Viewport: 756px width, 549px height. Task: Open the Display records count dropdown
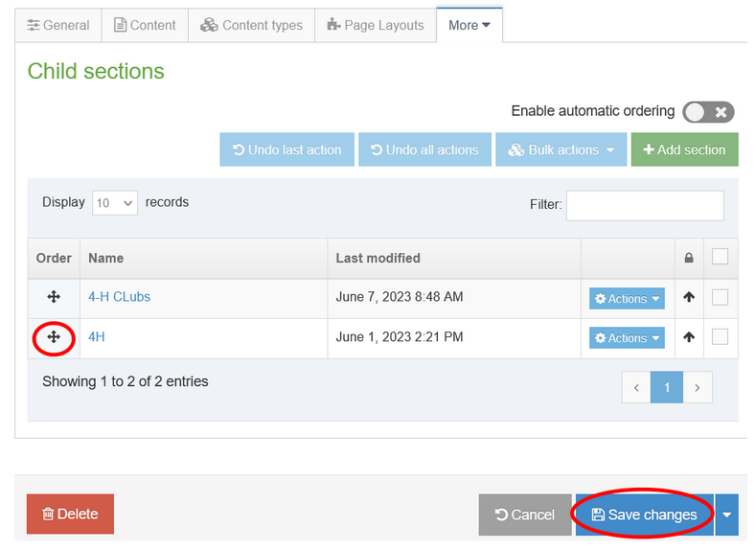115,203
